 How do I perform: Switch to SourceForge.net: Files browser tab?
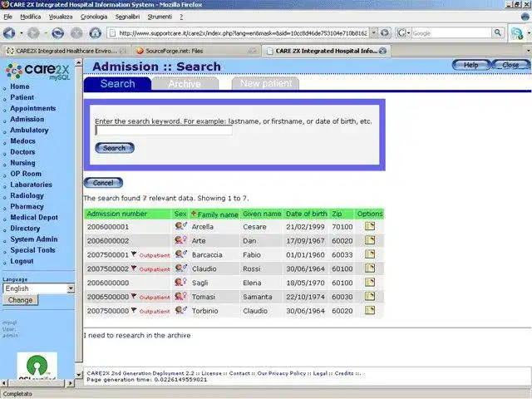[196, 51]
